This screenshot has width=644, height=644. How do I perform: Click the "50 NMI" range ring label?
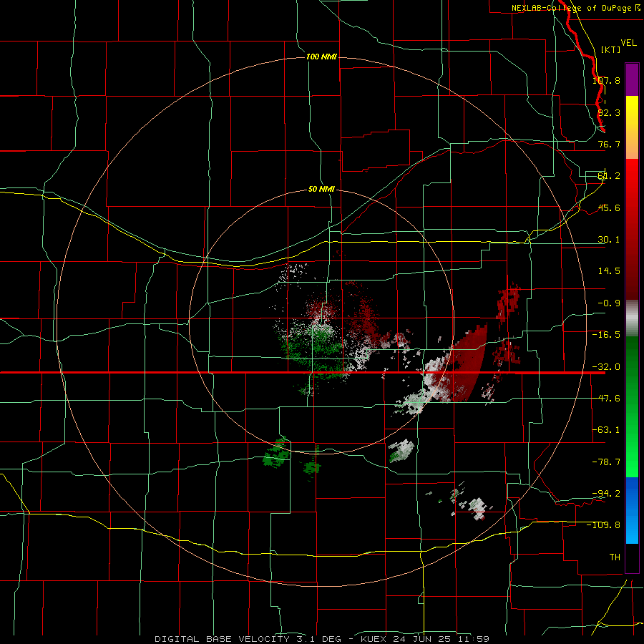(x=321, y=190)
